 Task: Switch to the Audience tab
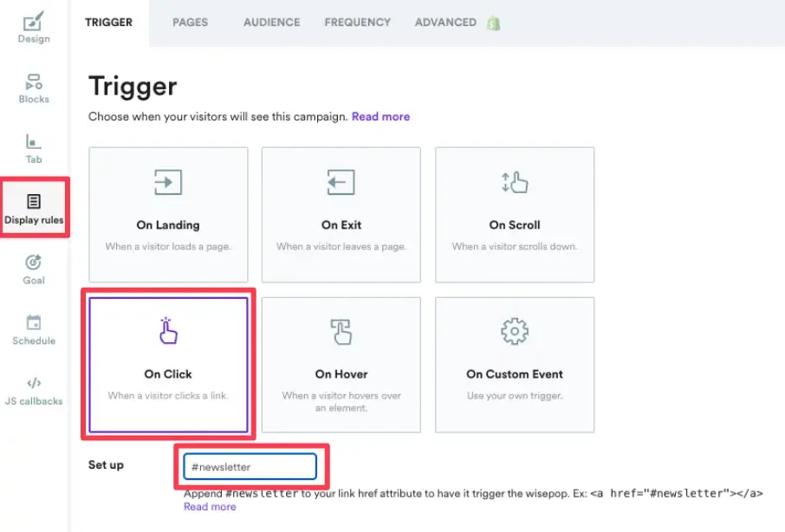click(272, 23)
